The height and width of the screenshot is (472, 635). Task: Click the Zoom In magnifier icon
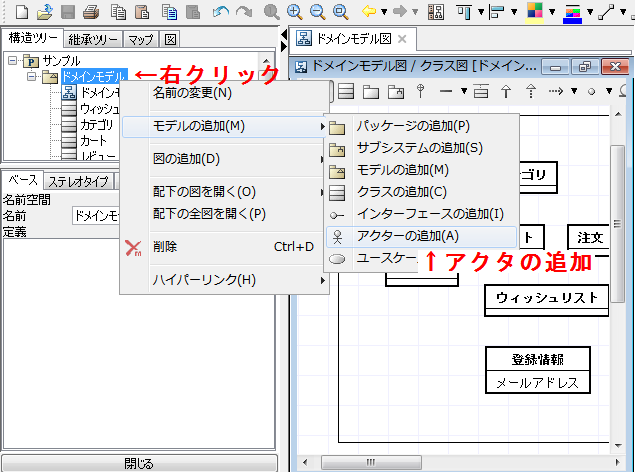295,12
